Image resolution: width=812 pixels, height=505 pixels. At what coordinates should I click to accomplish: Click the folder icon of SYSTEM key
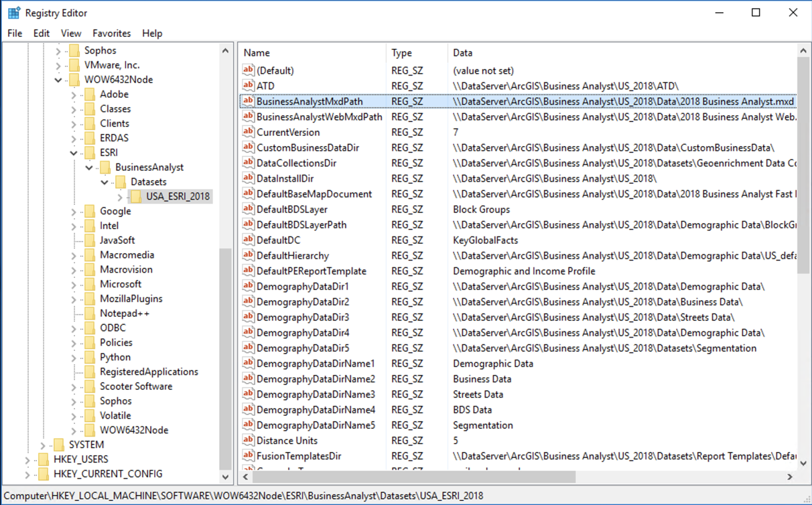[59, 445]
